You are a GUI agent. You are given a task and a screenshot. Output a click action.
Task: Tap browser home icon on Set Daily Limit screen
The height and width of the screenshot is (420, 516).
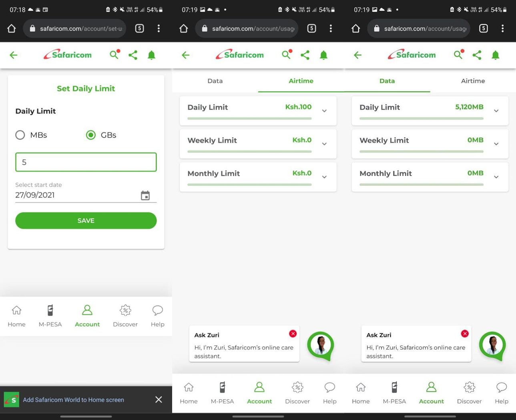[11, 28]
